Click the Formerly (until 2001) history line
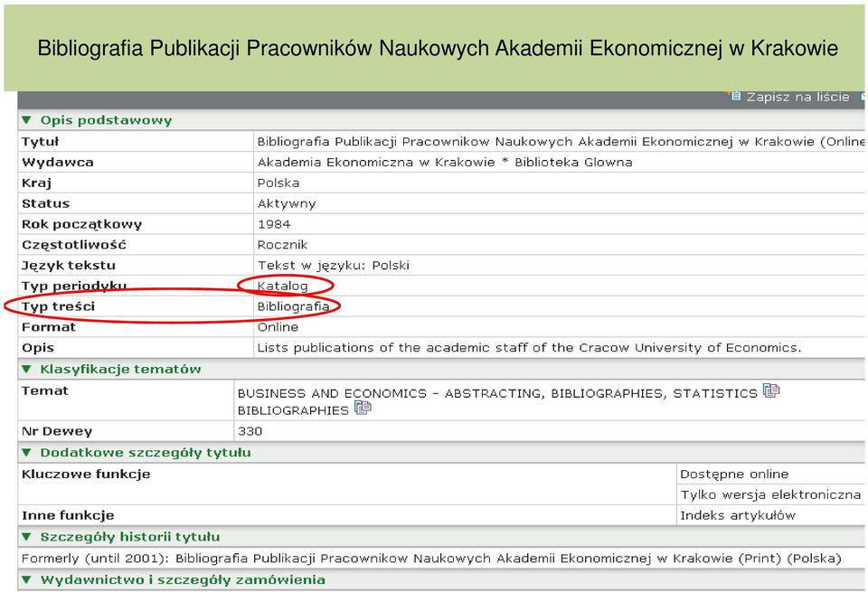 point(431,559)
